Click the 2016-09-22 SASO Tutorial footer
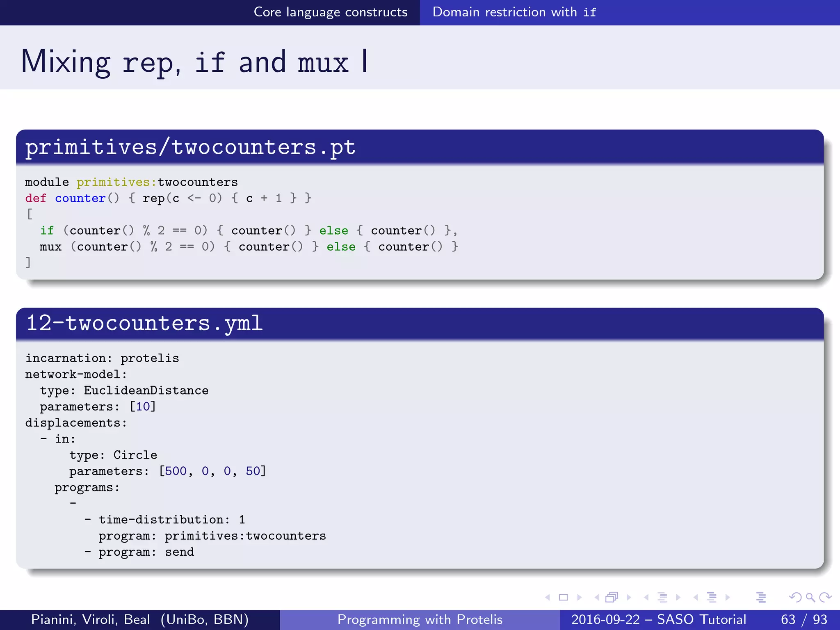 click(659, 619)
